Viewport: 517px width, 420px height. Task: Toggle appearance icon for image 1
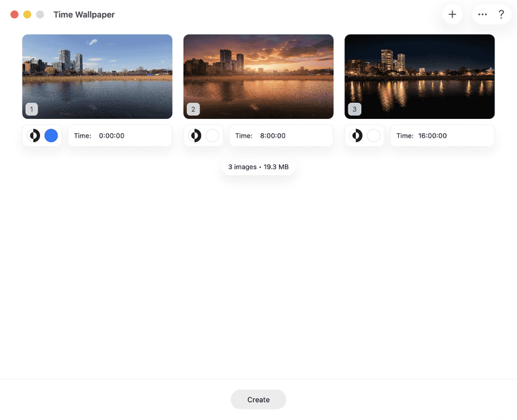(34, 136)
